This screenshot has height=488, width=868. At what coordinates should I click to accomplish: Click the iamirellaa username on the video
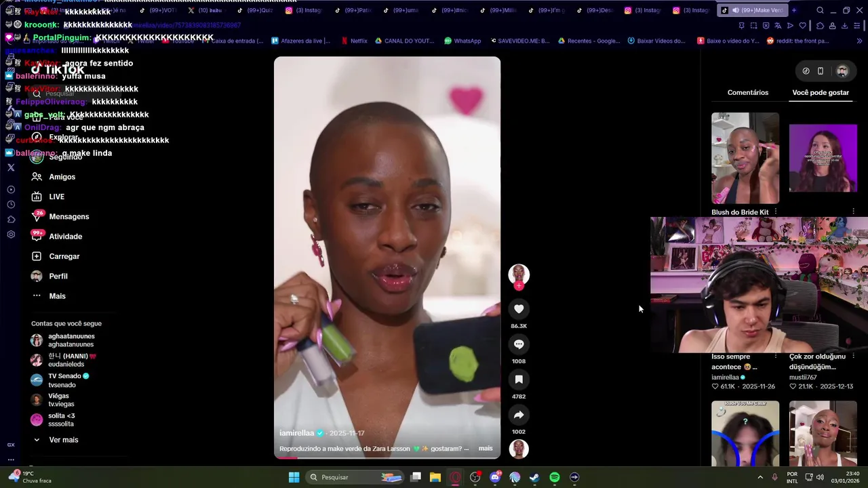point(296,433)
